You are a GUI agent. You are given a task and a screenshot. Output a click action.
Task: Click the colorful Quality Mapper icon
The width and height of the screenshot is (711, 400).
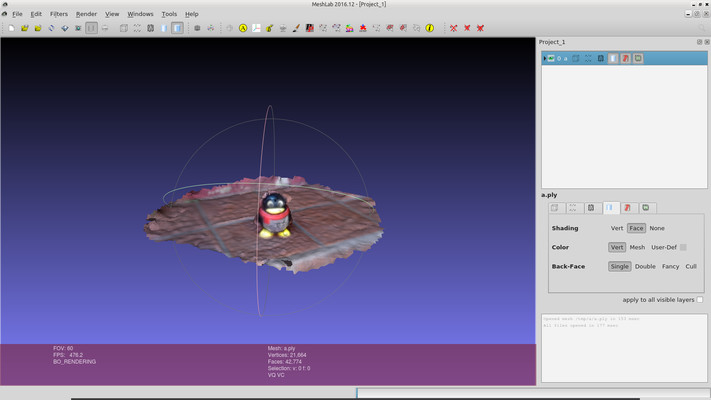pos(350,28)
